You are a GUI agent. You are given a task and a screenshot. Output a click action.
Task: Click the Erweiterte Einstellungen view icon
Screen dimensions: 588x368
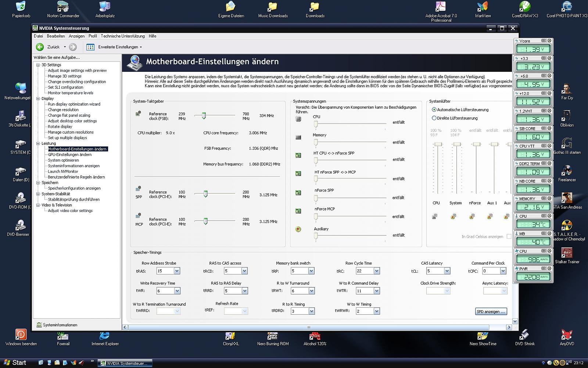click(90, 47)
